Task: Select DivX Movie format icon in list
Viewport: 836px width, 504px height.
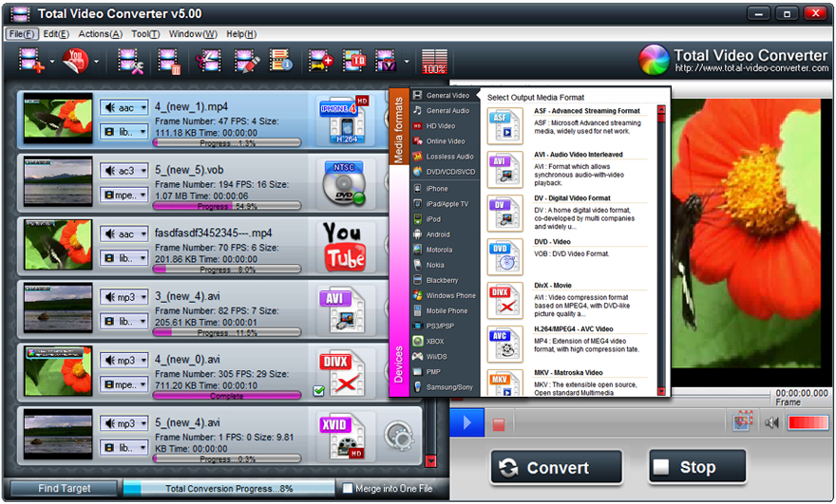Action: point(504,301)
